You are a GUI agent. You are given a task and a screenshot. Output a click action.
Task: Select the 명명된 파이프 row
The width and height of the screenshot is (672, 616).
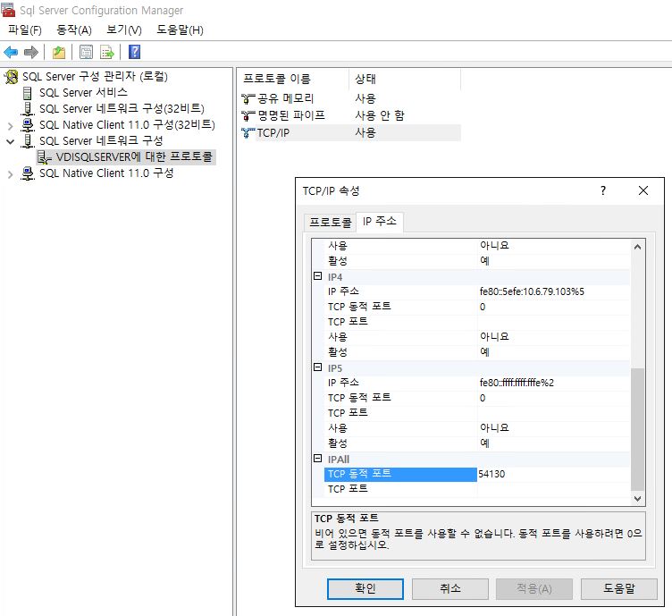click(349, 115)
